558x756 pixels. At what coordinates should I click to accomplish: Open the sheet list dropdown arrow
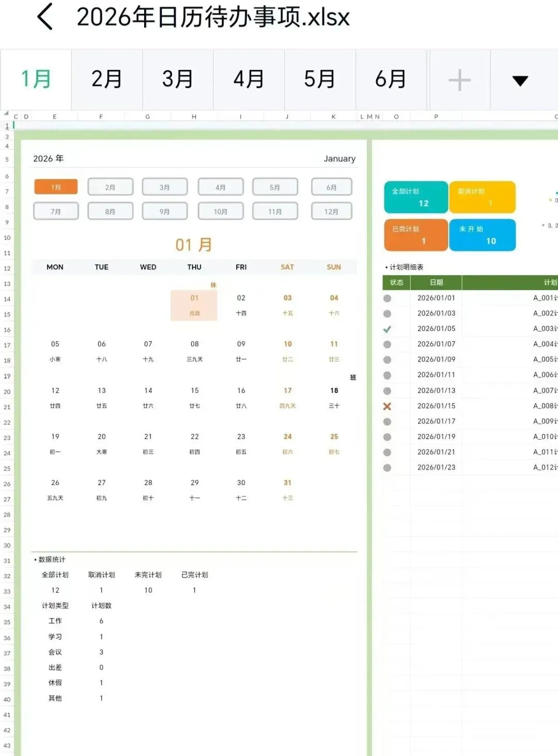[x=520, y=80]
